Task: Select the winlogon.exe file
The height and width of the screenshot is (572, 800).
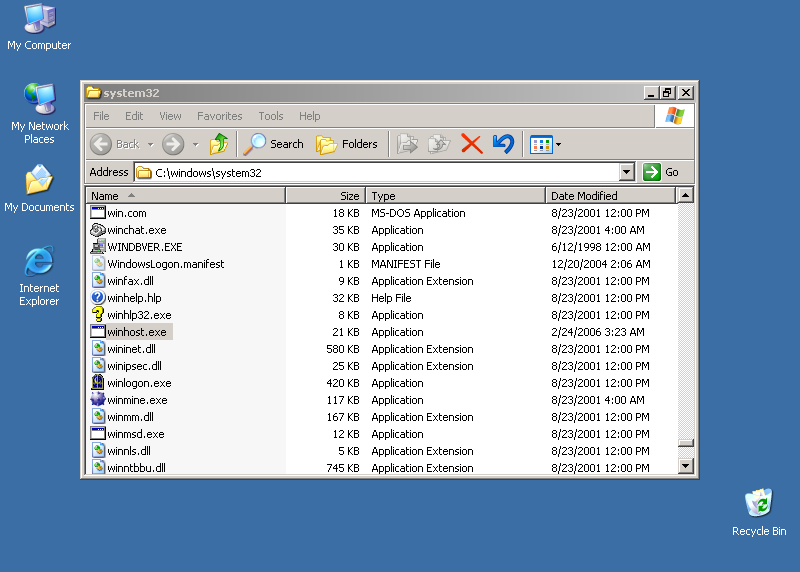Action: 139,383
